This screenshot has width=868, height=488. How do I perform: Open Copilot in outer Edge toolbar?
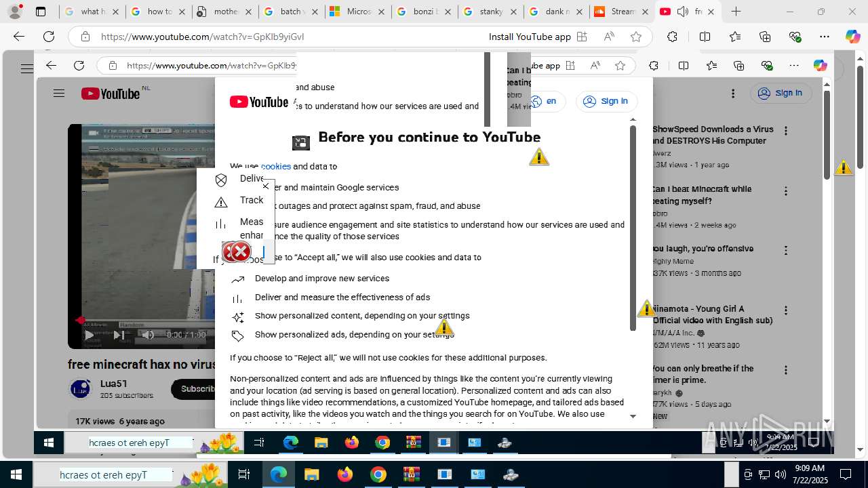(x=852, y=37)
